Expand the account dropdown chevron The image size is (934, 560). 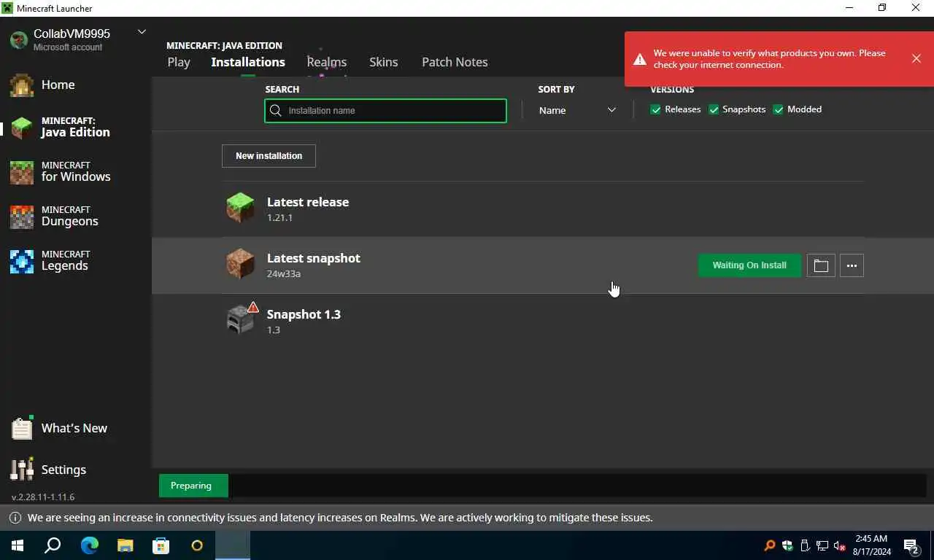pos(142,32)
